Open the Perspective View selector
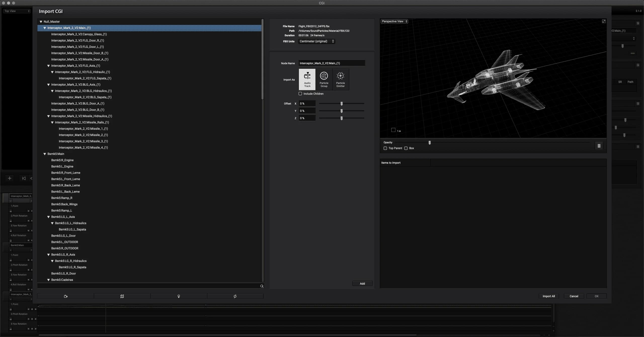644x337 pixels. tap(394, 21)
